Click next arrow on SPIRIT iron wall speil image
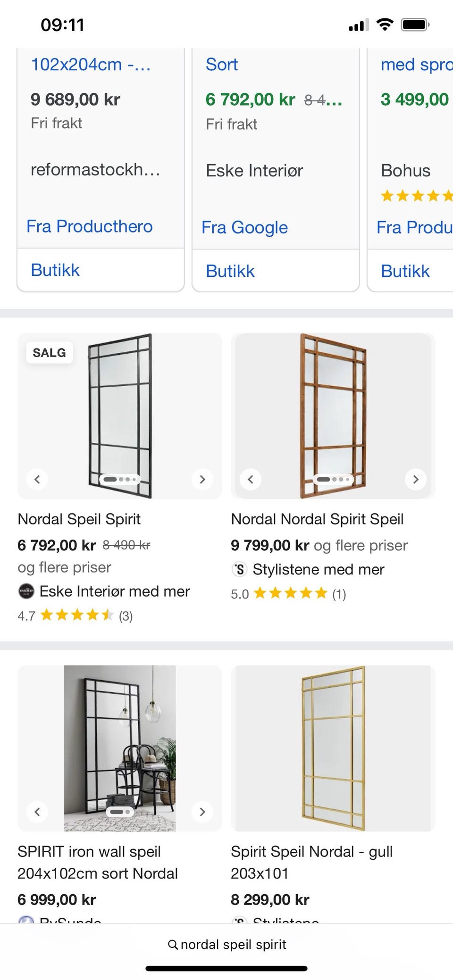This screenshot has width=453, height=980. [x=202, y=812]
